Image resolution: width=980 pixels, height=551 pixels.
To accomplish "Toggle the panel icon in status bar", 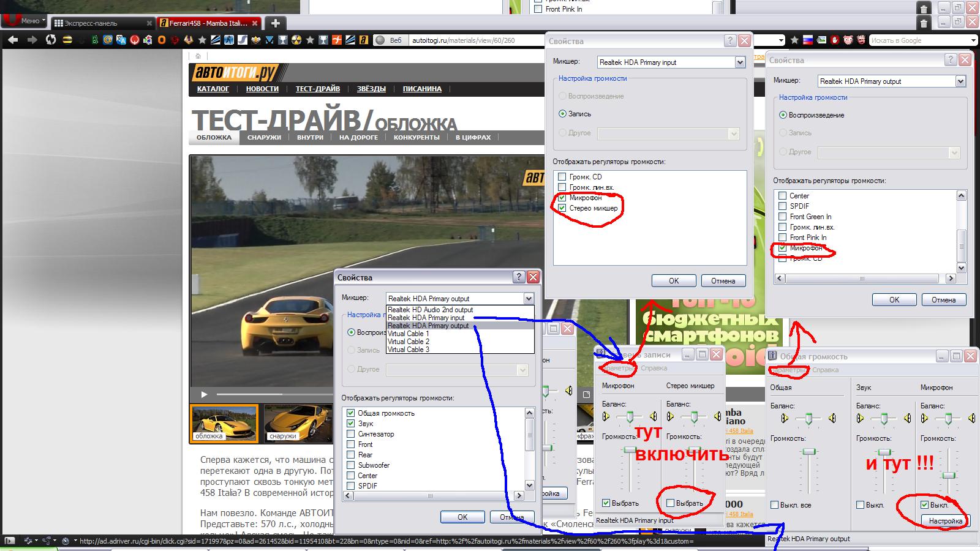I will pyautogui.click(x=9, y=541).
